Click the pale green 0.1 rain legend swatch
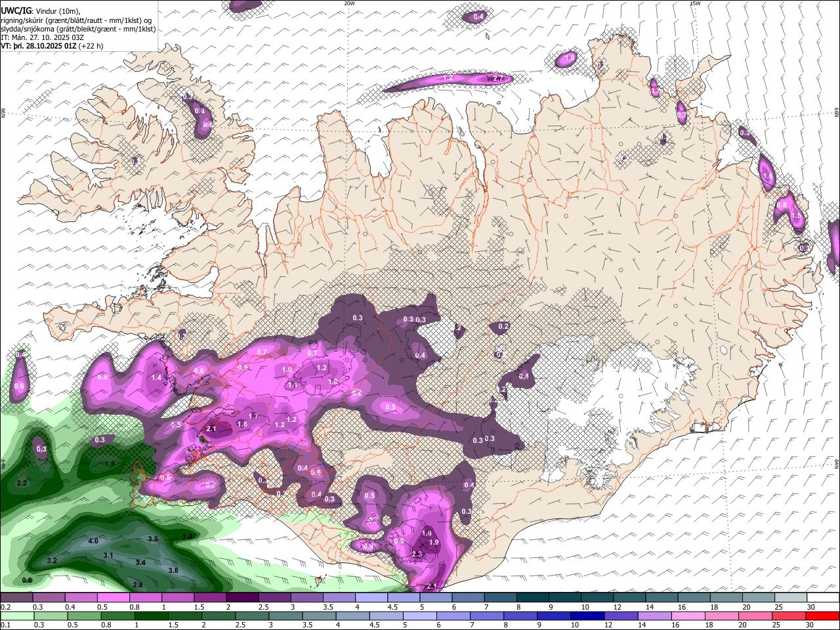Screen dimensions: 840x630 point(16,616)
